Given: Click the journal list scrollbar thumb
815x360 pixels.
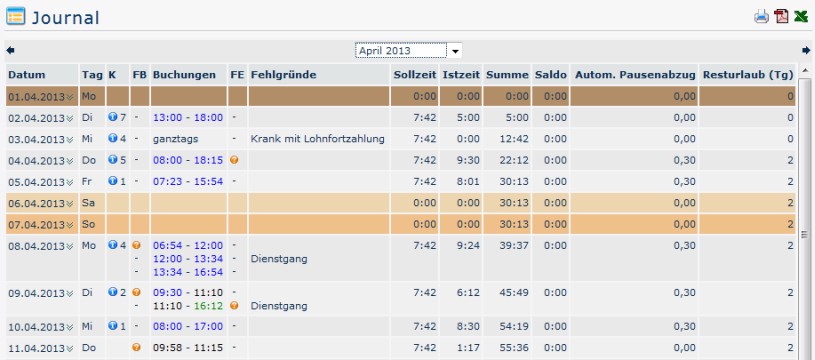Looking at the screenshot, I should [x=805, y=234].
